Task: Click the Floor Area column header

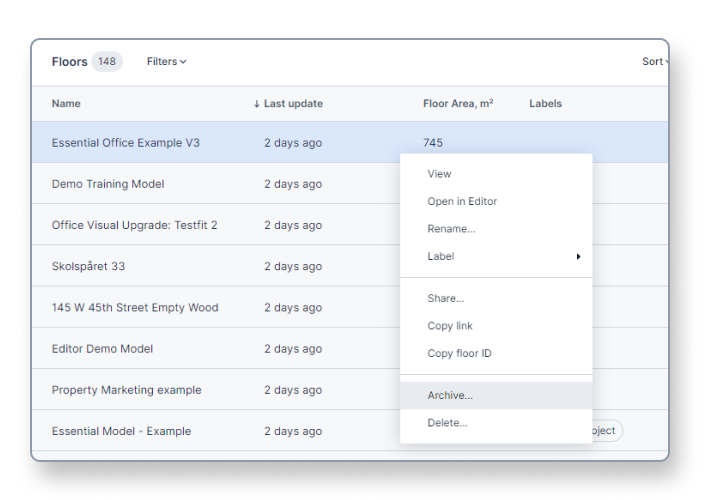Action: click(458, 104)
